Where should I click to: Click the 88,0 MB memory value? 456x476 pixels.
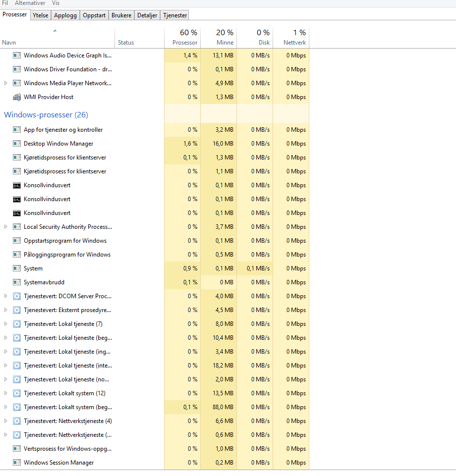(x=223, y=407)
